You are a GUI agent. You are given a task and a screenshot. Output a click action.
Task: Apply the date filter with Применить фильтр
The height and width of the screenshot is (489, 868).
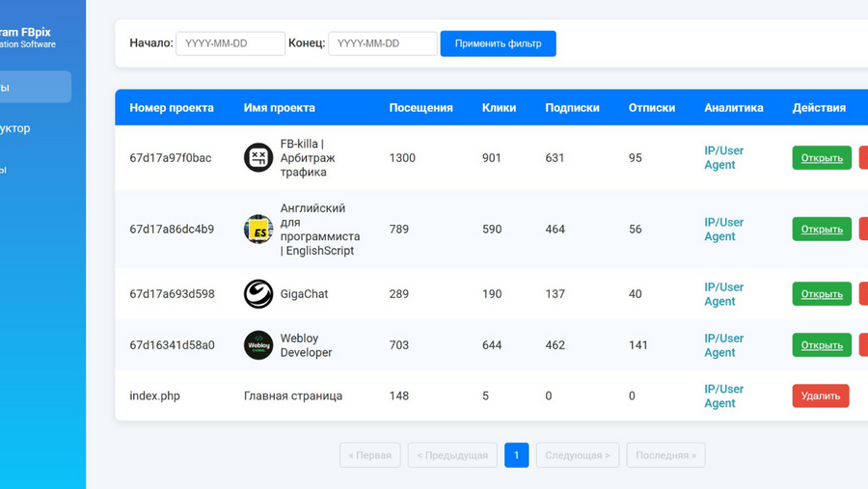pyautogui.click(x=499, y=43)
